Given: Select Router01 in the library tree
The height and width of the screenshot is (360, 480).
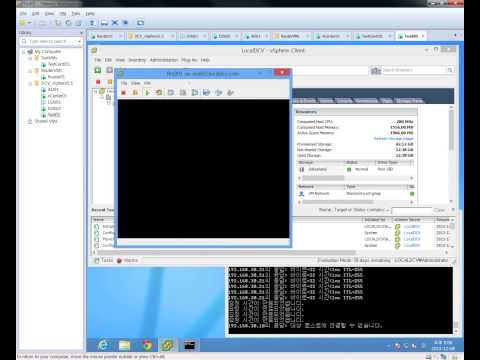Looking at the screenshot, I should 55,77.
